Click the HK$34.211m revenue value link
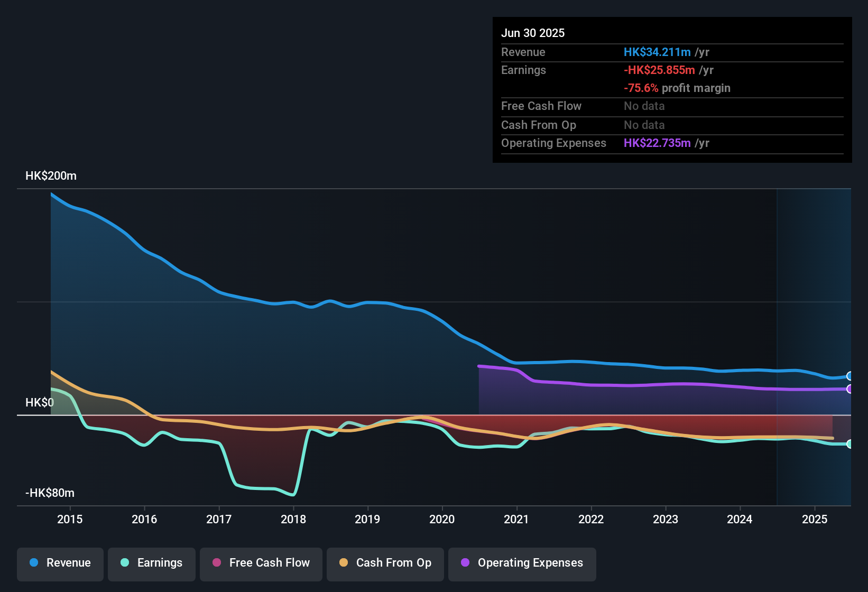Image resolution: width=868 pixels, height=592 pixels. tap(657, 52)
